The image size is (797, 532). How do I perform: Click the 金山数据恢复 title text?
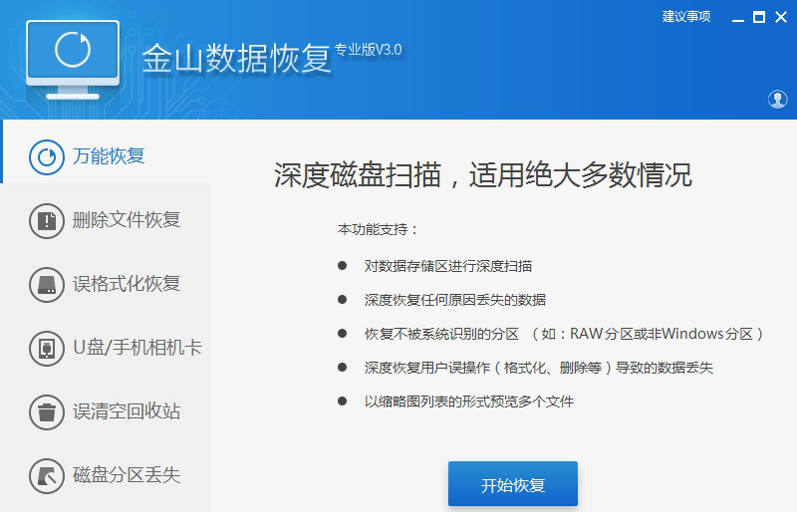(237, 59)
